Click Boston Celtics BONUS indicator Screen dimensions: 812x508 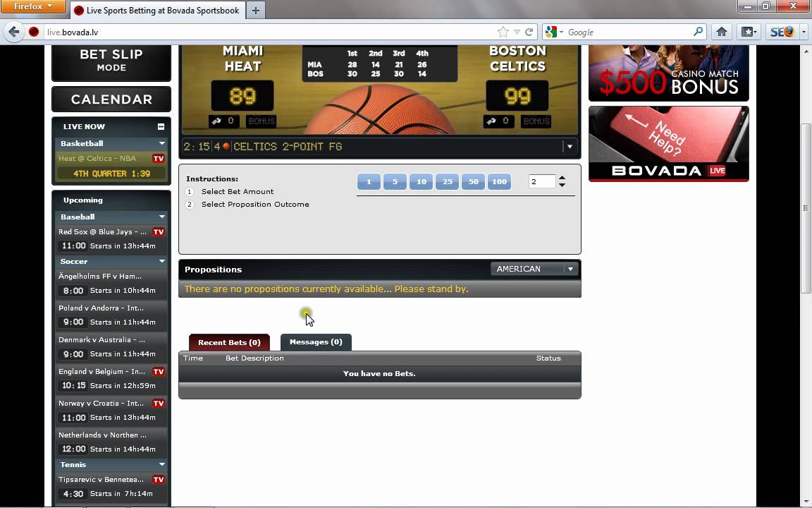(x=536, y=121)
